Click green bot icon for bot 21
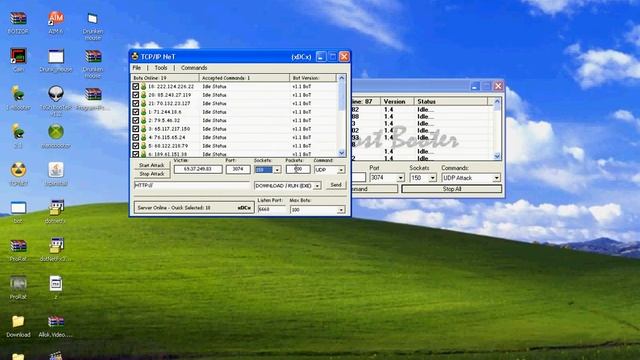This screenshot has height=360, width=640. pyautogui.click(x=144, y=103)
